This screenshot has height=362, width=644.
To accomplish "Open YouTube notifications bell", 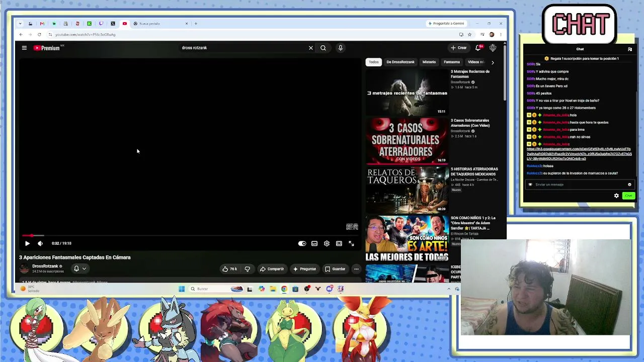I will click(x=478, y=48).
